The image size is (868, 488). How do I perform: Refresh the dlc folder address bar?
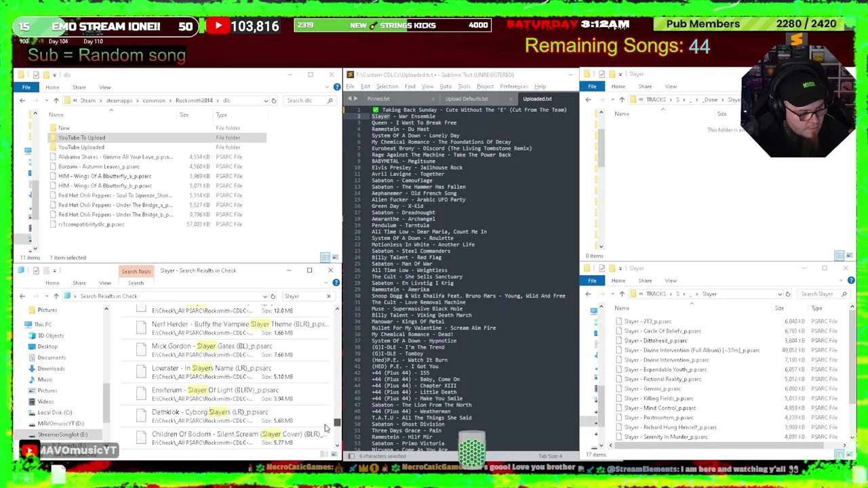pos(274,100)
